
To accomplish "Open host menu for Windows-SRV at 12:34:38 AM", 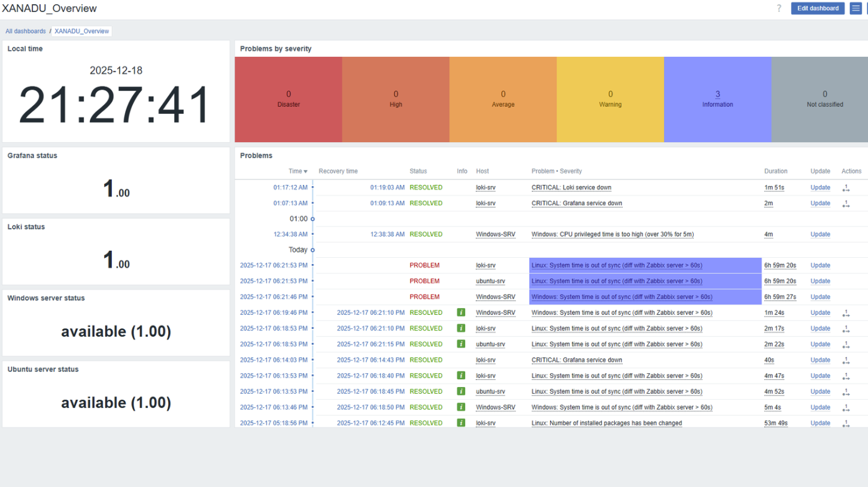I will pyautogui.click(x=495, y=235).
